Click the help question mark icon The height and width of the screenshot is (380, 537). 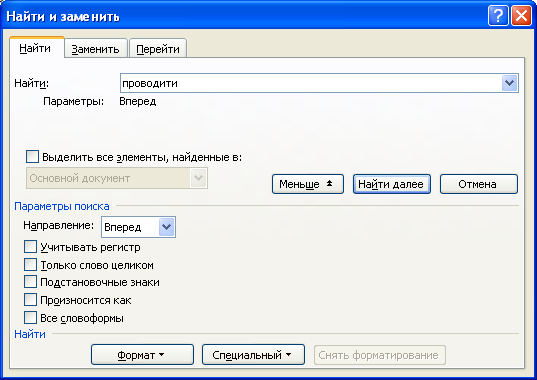coord(498,16)
